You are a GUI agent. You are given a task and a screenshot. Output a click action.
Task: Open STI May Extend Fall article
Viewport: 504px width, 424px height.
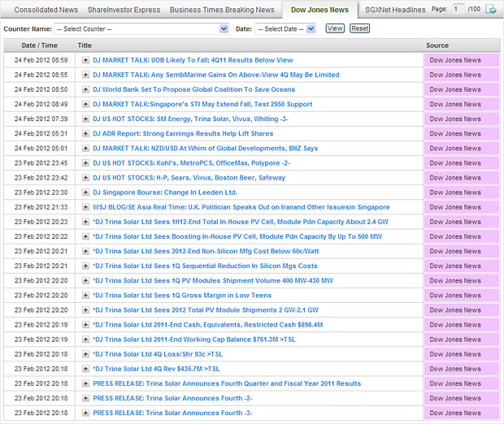click(202, 104)
